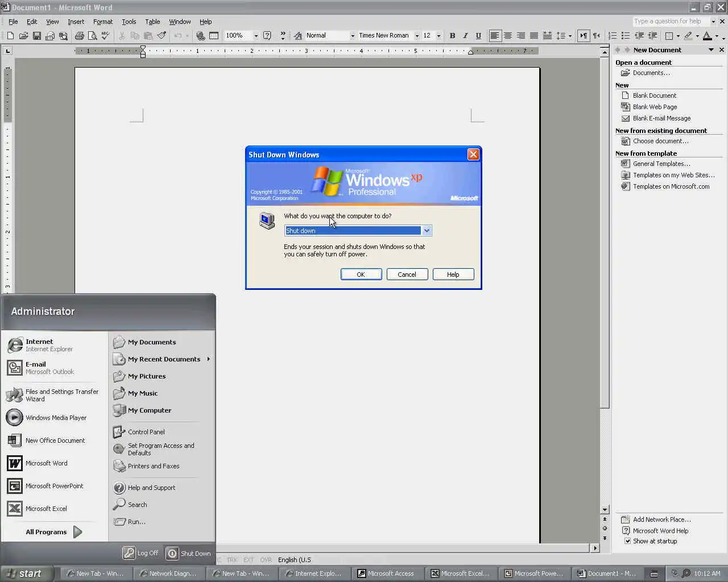Screen dimensions: 728x582
Task: Align text to the right
Action: pos(521,35)
